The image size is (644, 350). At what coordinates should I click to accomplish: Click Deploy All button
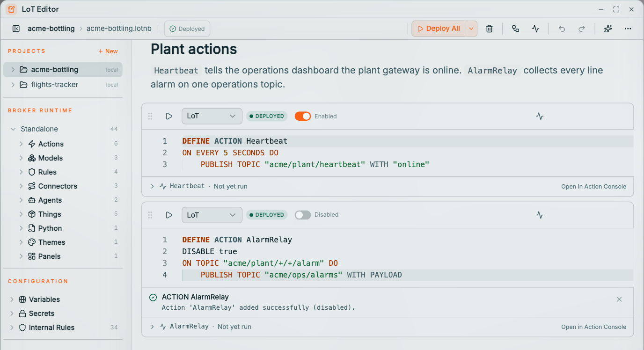click(439, 29)
